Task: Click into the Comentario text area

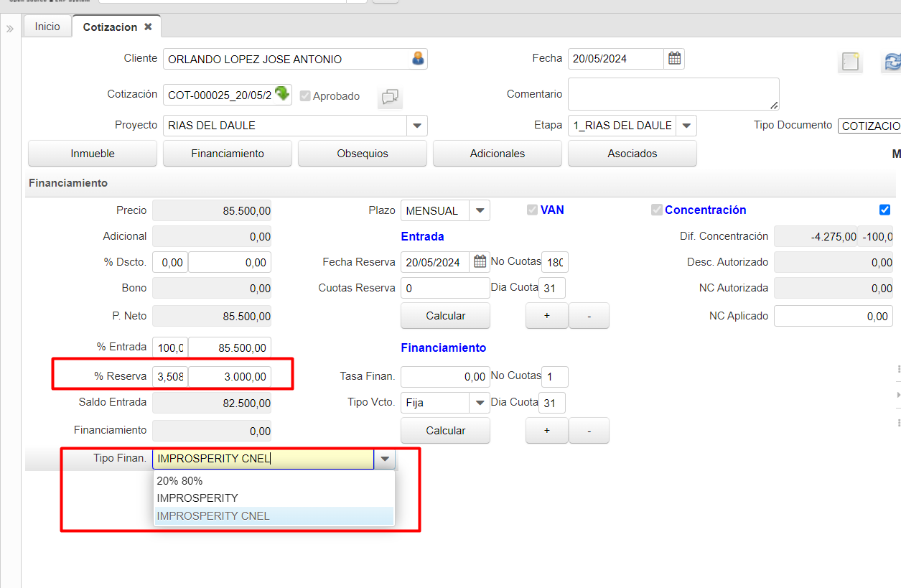Action: point(673,94)
